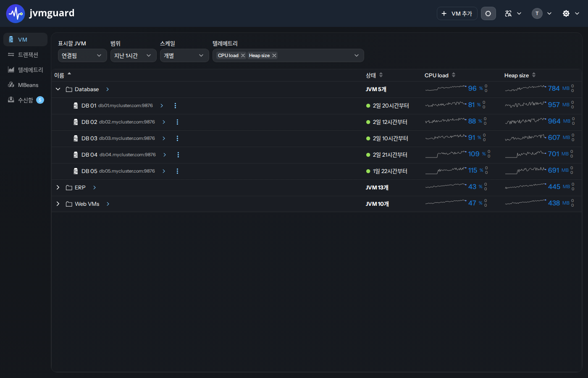588x378 pixels.
Task: Expand the Web VMs group
Action: (58, 204)
